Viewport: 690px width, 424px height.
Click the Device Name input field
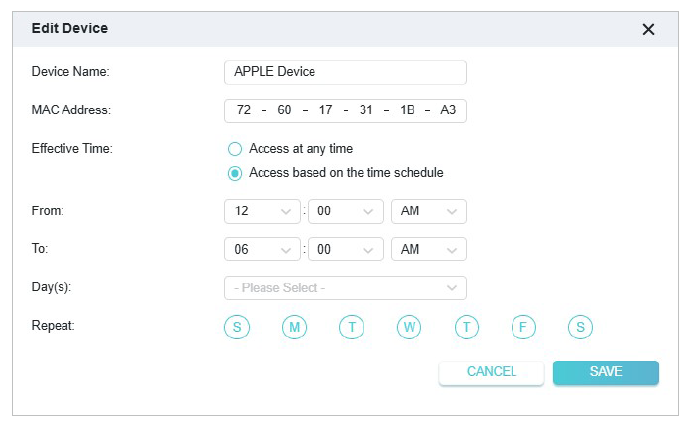tap(345, 72)
